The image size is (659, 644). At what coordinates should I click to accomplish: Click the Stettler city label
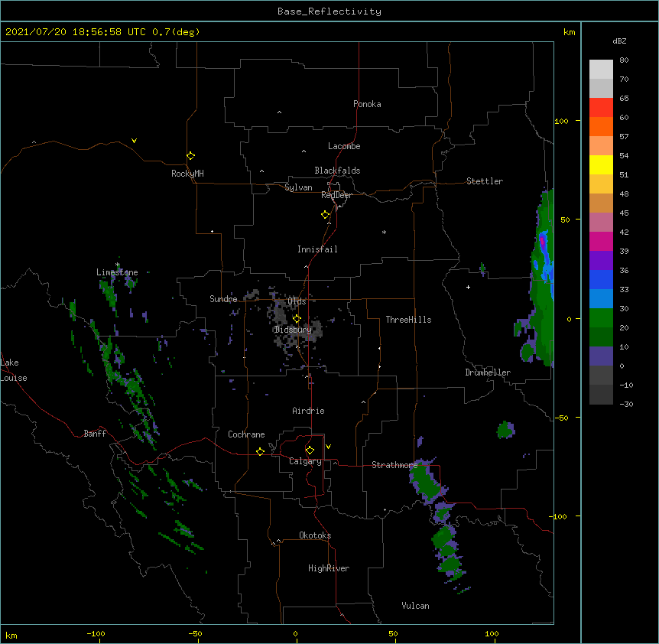(485, 181)
